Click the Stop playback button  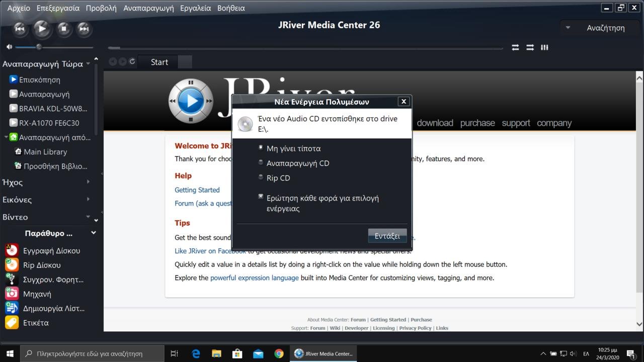coord(63,29)
